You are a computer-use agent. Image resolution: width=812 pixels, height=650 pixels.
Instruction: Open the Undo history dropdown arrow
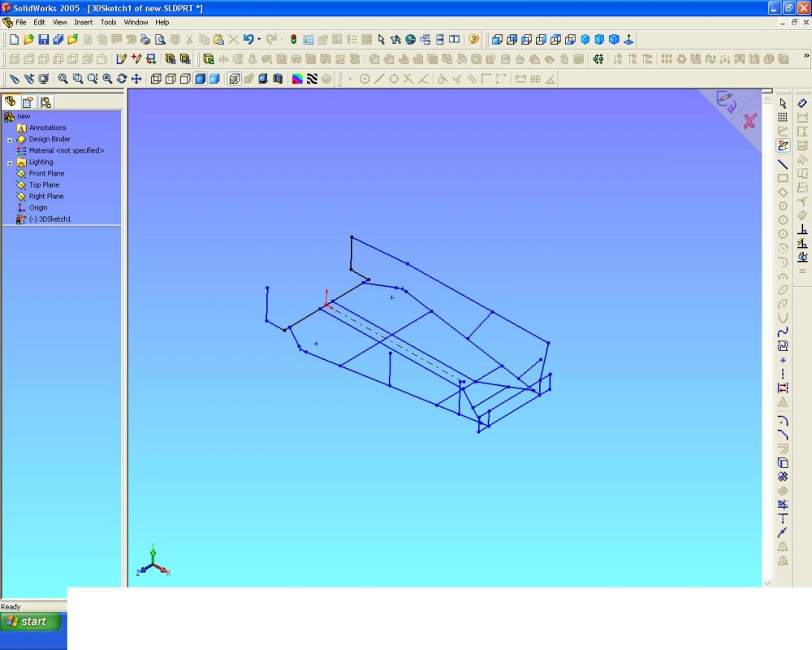(259, 39)
